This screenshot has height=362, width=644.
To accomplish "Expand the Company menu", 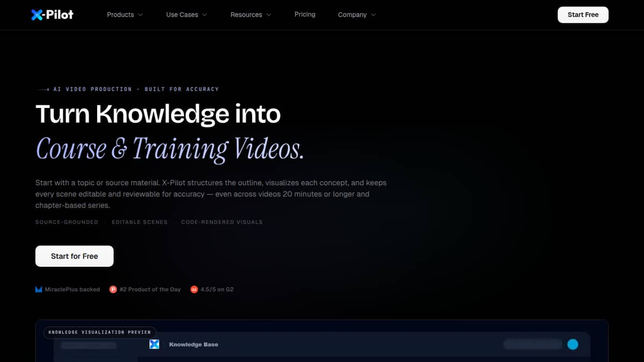I will coord(357,15).
